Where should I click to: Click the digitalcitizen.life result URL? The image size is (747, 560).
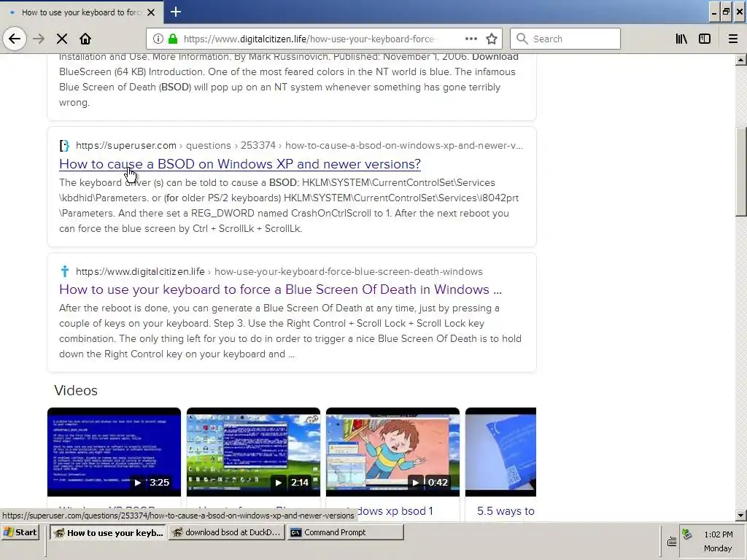(x=279, y=271)
